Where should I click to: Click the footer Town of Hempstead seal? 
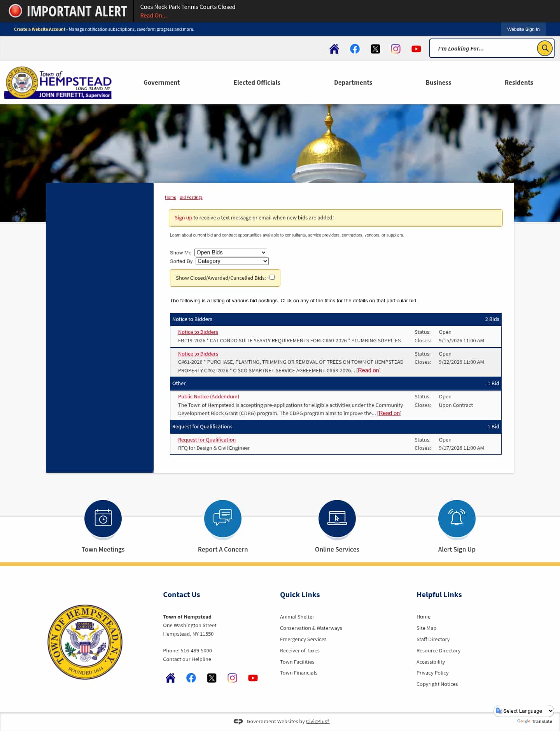85,642
